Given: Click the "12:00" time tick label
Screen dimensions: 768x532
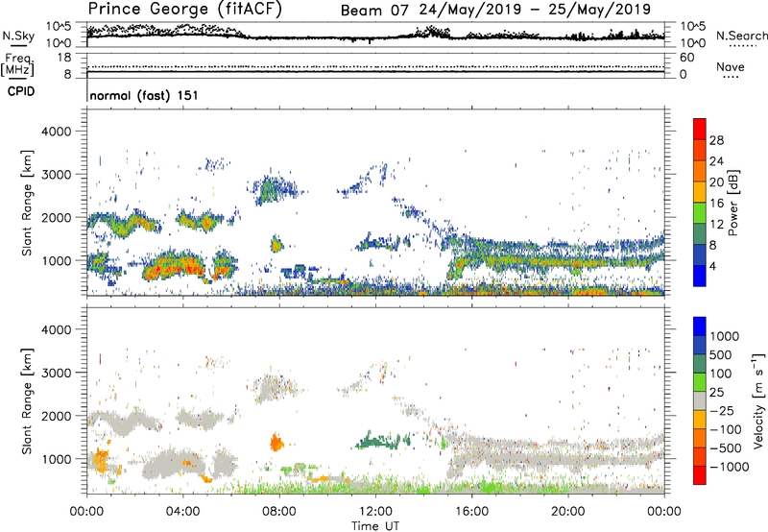Looking at the screenshot, I should (375, 512).
